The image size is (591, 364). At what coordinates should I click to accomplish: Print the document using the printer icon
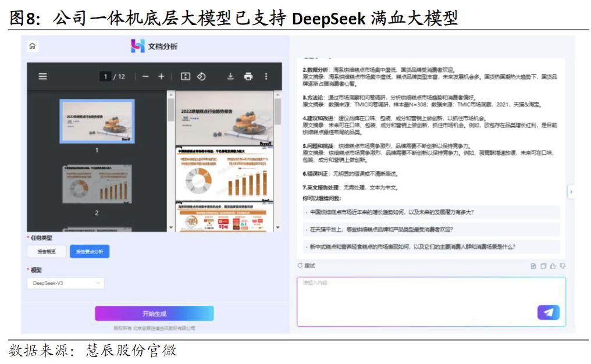(x=248, y=76)
